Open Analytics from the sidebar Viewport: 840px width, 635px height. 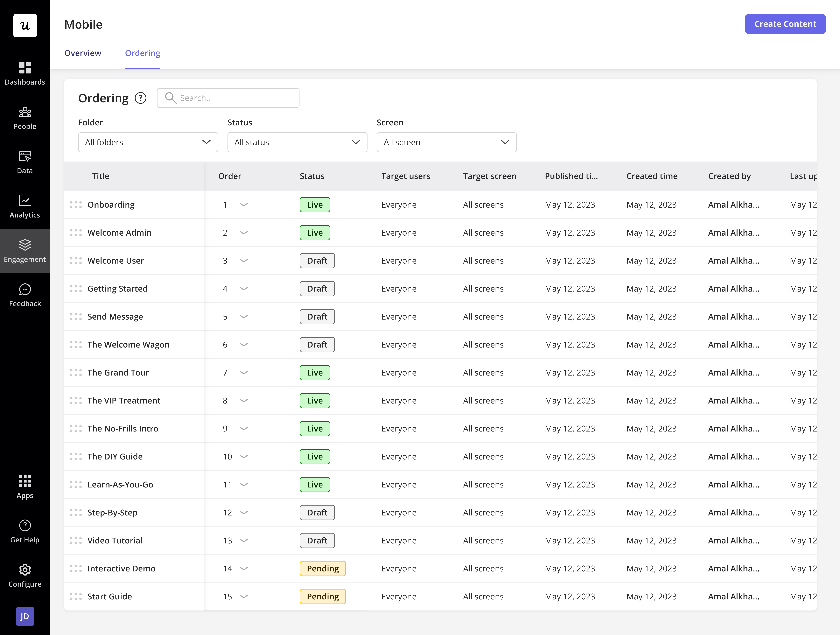tap(25, 206)
